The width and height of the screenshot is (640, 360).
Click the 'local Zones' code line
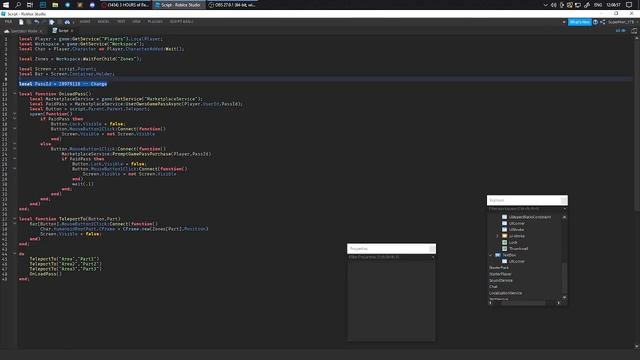(80, 59)
